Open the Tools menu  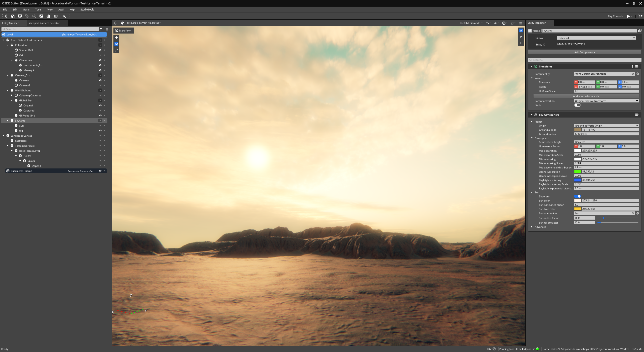[38, 10]
